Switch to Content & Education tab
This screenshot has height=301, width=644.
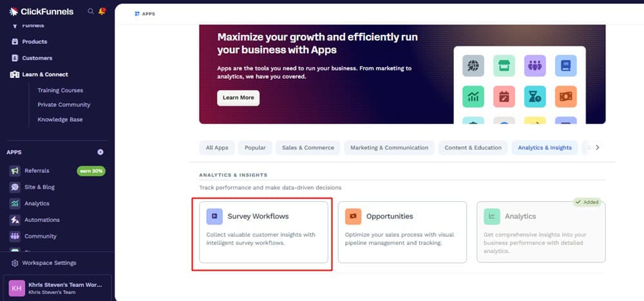(473, 148)
